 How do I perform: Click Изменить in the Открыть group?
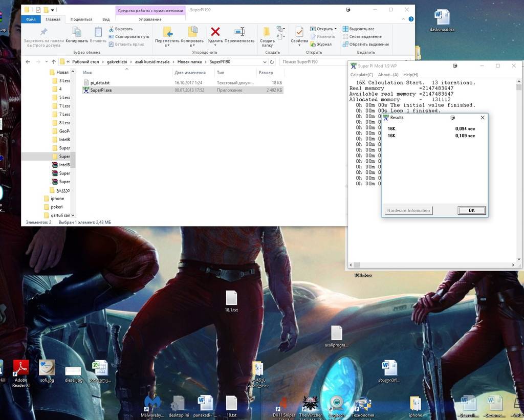pyautogui.click(x=322, y=37)
